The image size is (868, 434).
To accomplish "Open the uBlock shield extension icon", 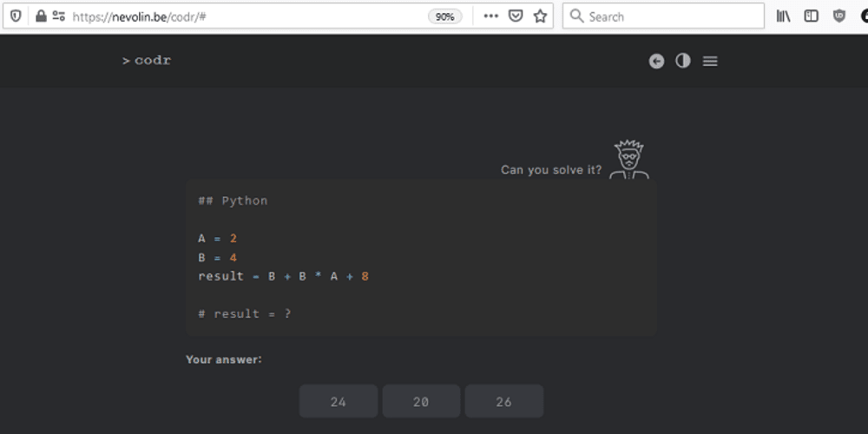I will [839, 16].
